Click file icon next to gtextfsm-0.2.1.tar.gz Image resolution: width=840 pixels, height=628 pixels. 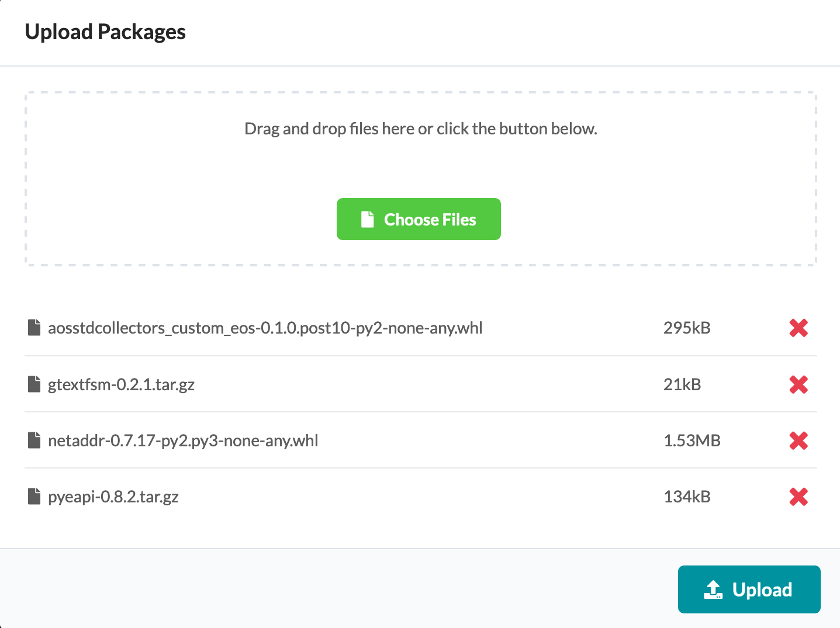pos(34,384)
